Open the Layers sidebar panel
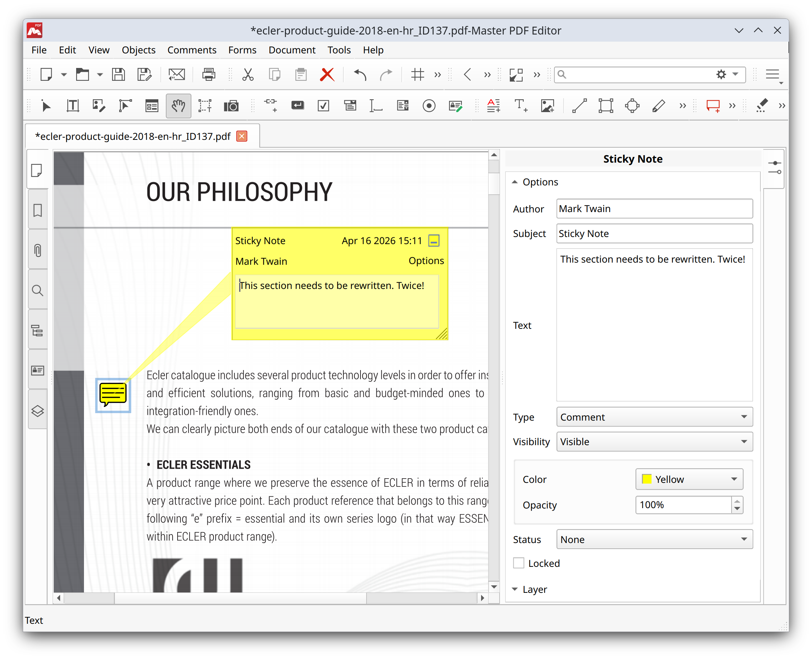 pos(37,410)
